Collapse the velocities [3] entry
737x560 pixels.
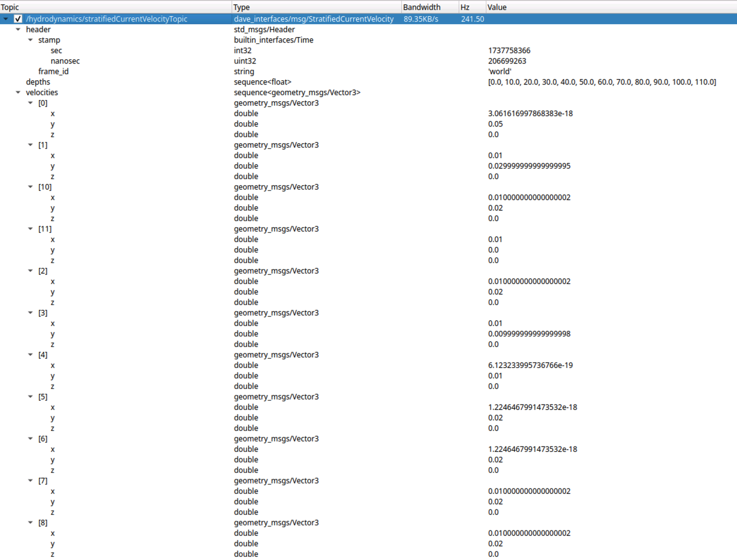pyautogui.click(x=30, y=312)
